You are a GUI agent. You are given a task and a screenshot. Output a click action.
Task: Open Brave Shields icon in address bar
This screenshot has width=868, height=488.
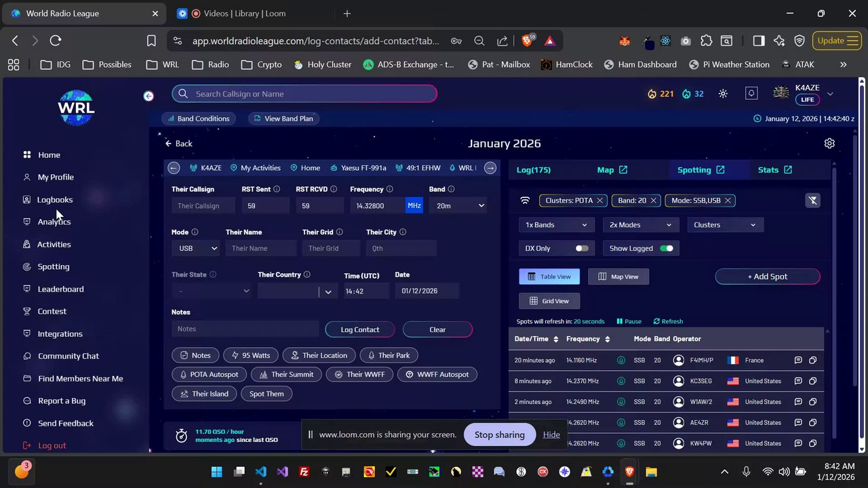tap(528, 41)
